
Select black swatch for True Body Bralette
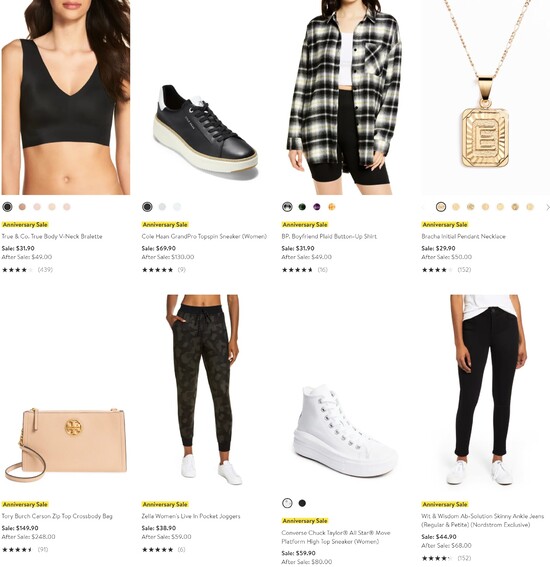pyautogui.click(x=7, y=207)
